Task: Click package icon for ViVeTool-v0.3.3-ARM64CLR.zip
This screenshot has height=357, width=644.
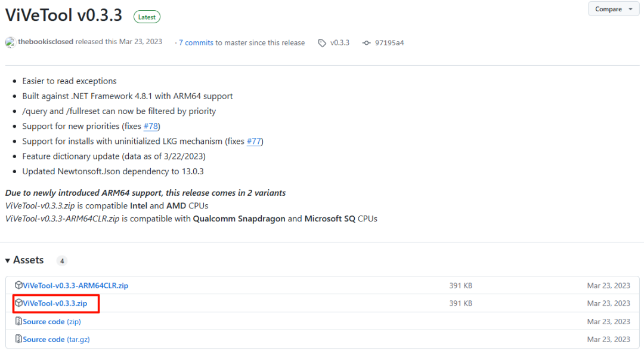Action: click(18, 285)
